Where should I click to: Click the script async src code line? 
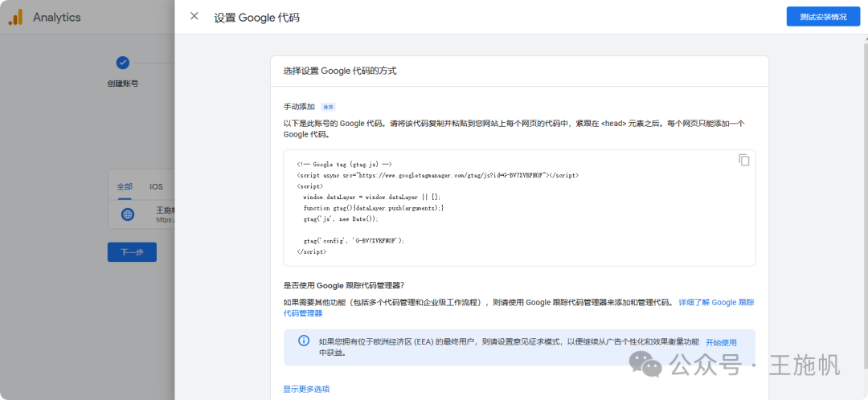(x=438, y=175)
